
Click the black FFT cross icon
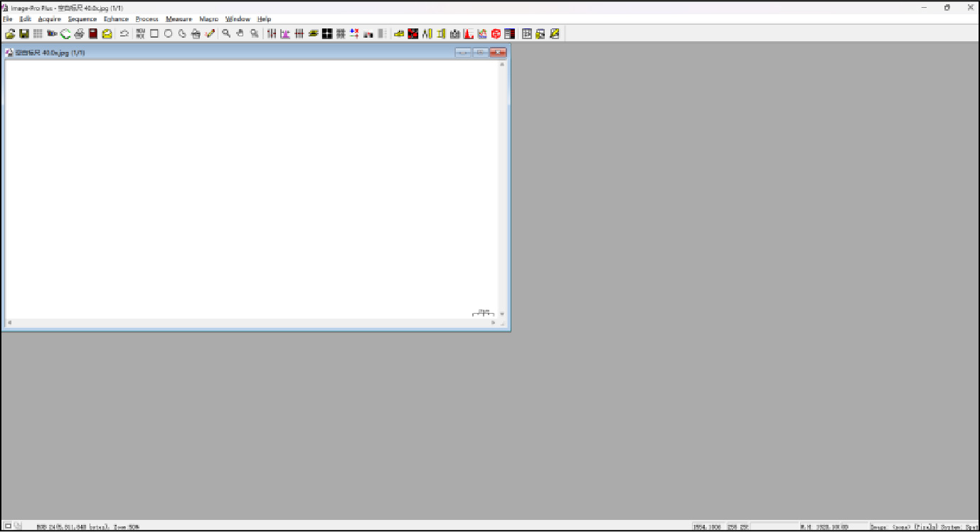point(327,33)
